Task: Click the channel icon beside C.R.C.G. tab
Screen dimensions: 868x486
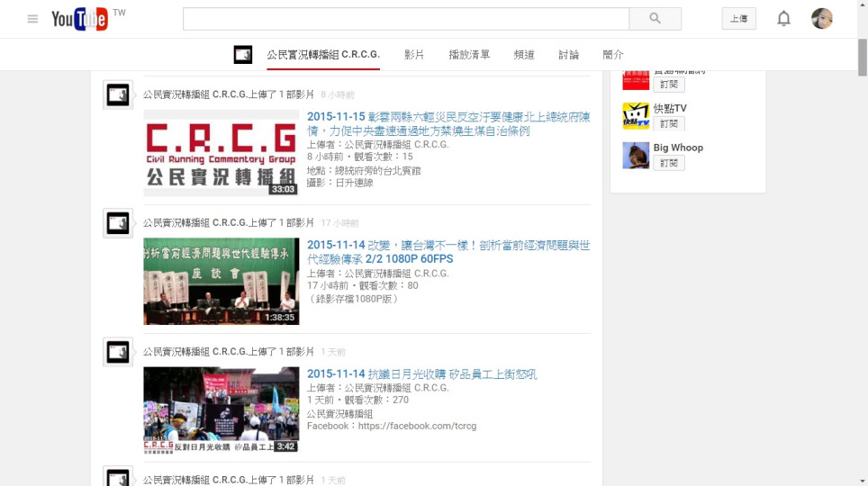Action: click(x=243, y=54)
